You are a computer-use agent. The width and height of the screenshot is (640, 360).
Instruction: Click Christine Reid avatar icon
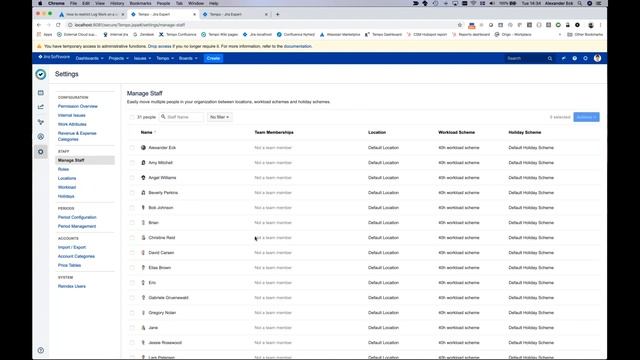click(143, 238)
